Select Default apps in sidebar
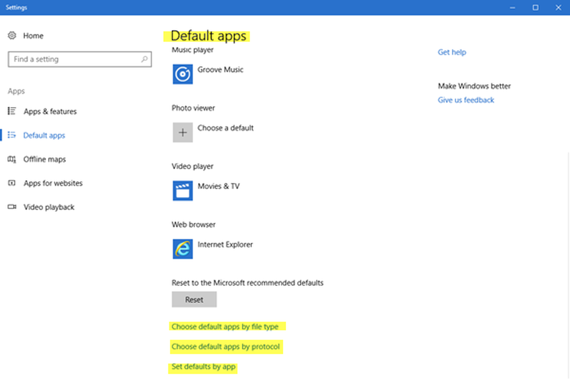The width and height of the screenshot is (570, 392). click(44, 135)
